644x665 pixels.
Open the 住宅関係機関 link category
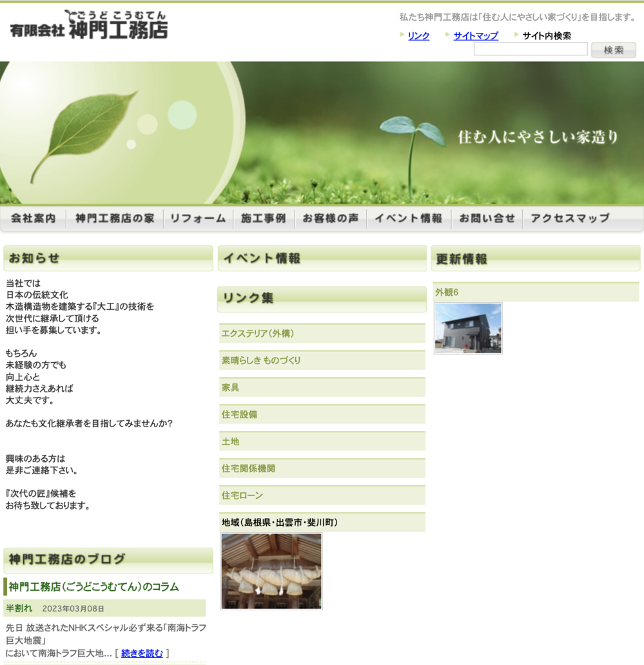(x=248, y=468)
